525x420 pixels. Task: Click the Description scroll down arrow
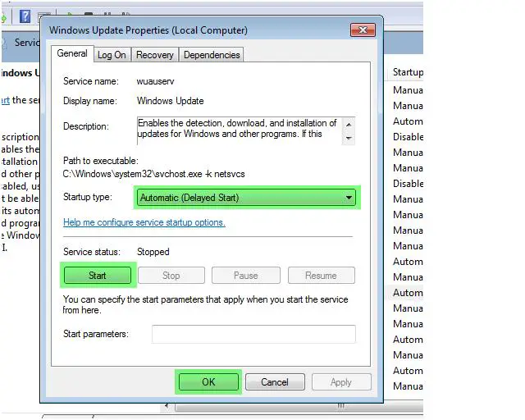click(x=349, y=138)
